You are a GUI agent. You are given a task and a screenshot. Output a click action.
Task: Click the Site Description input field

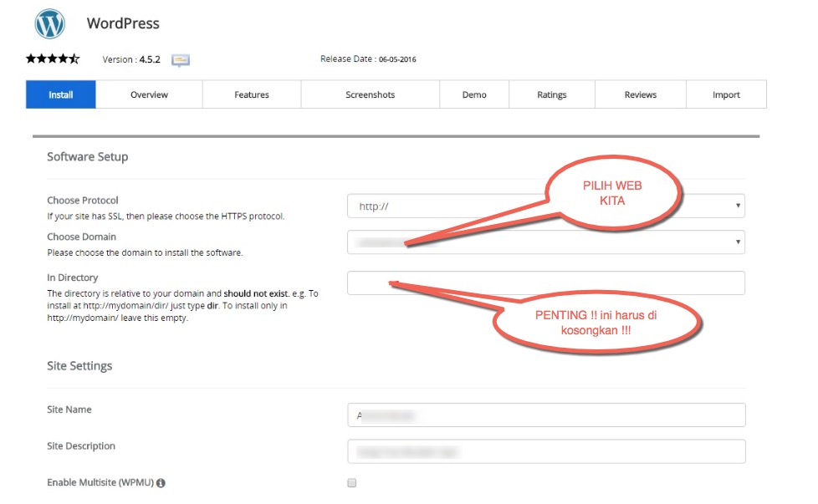coord(546,451)
